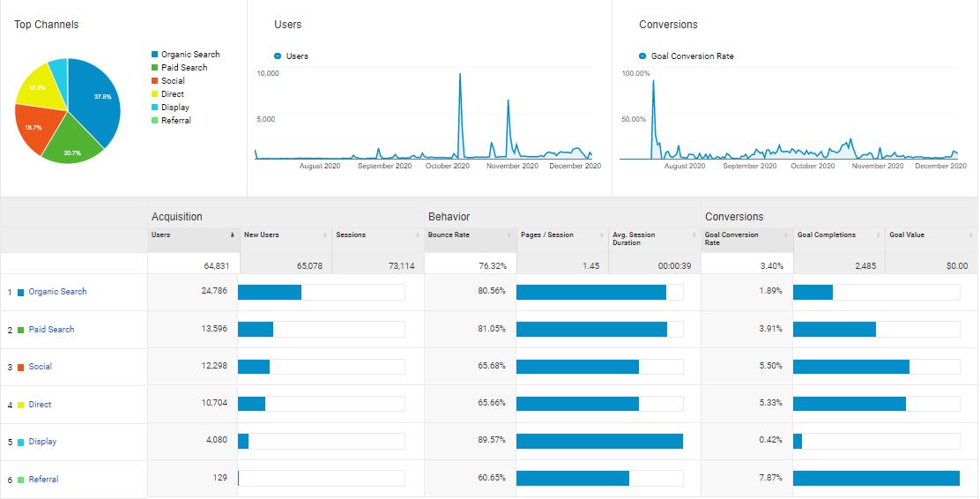
Task: Toggle the Goal Conversion Rate series marker
Action: [x=642, y=56]
